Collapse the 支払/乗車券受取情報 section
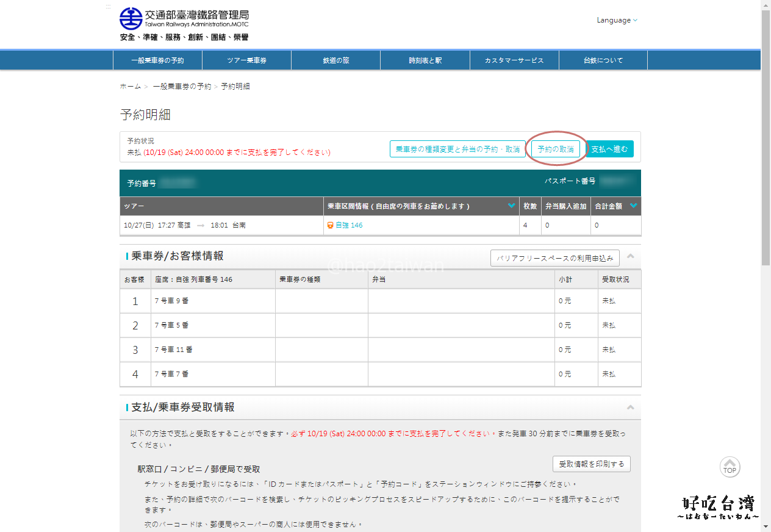The image size is (771, 532). [630, 408]
